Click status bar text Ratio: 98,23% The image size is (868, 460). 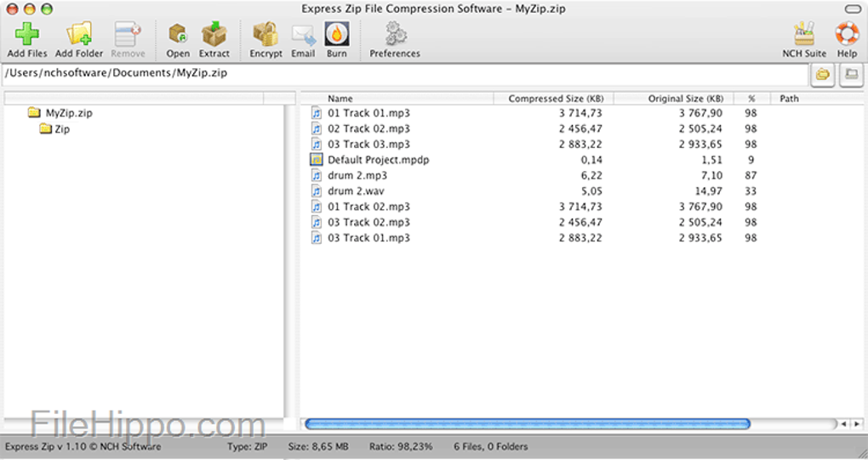click(x=401, y=446)
